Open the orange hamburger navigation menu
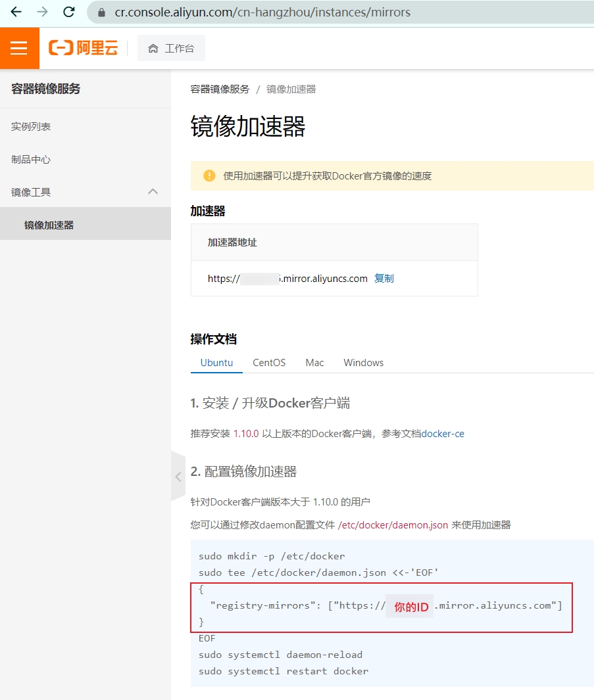 19,48
